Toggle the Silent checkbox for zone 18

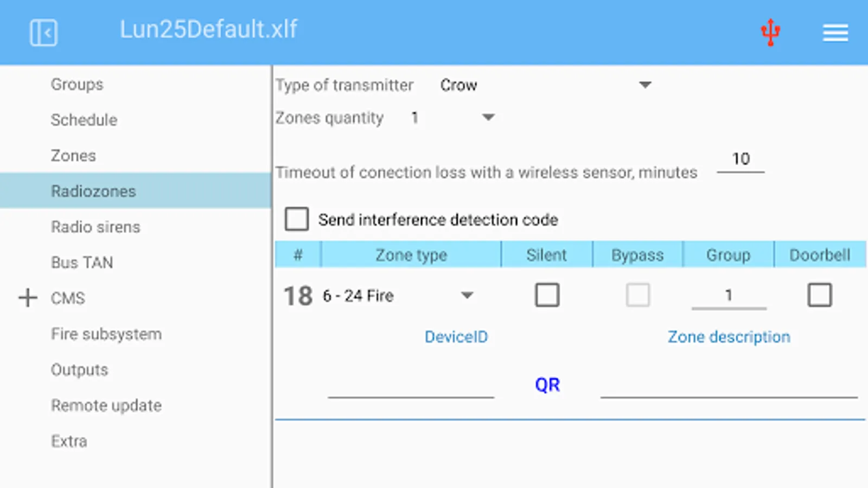[547, 296]
